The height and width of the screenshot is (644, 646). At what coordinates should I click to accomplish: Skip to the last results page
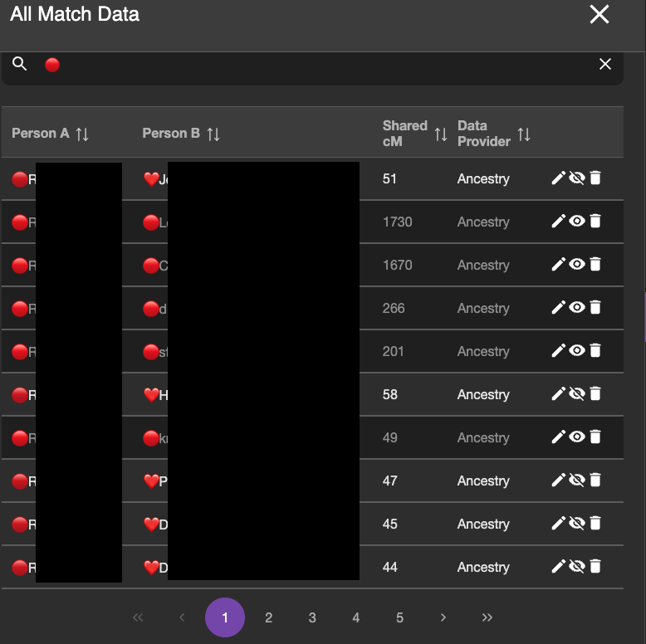[487, 617]
